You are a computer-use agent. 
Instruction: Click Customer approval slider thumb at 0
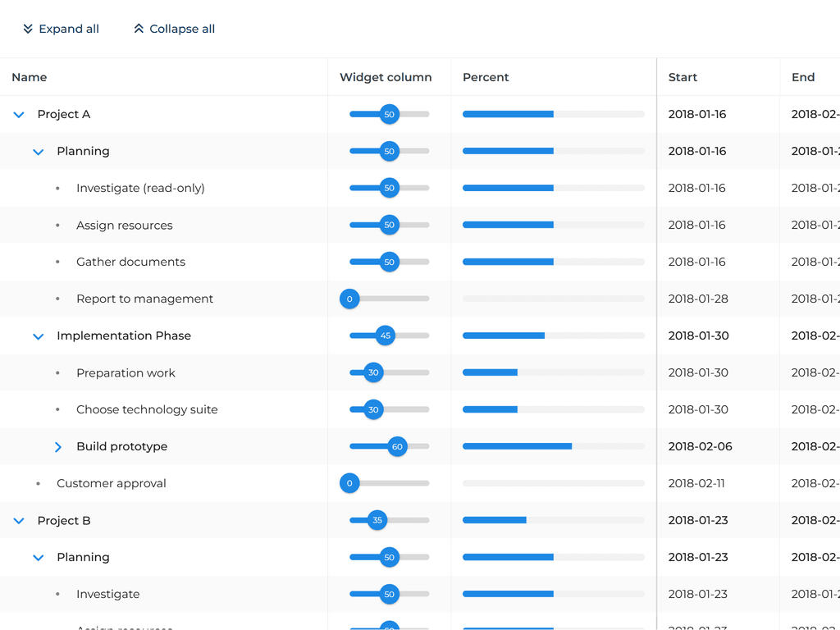tap(349, 484)
